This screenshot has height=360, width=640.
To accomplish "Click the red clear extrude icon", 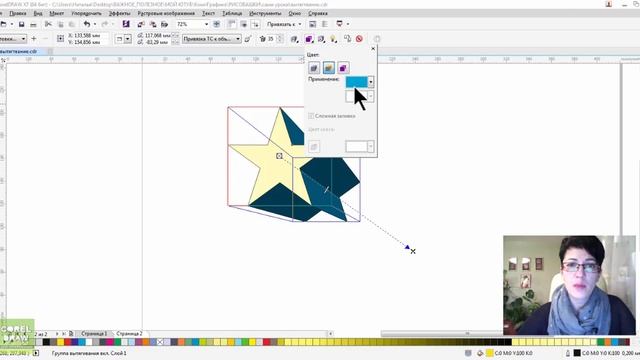I will pos(359,39).
